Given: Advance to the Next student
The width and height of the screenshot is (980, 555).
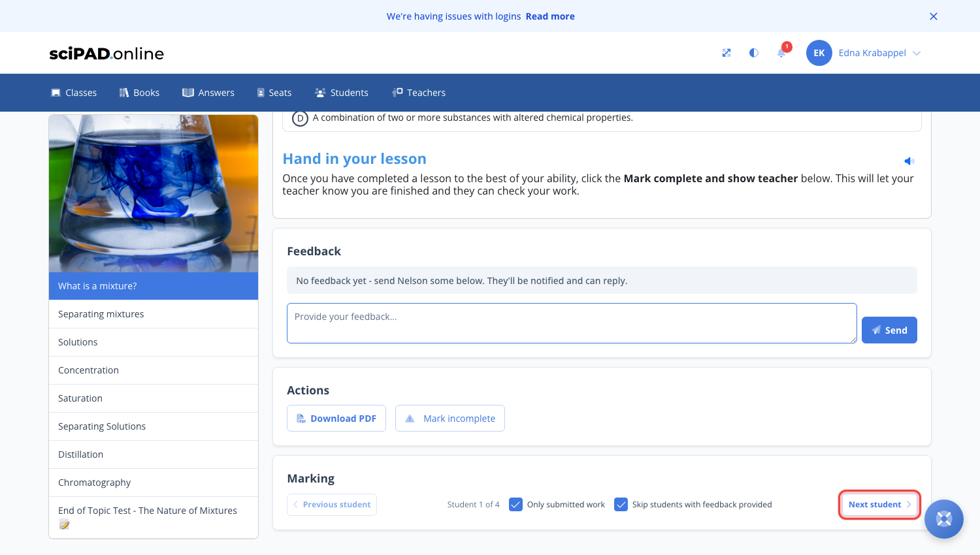Looking at the screenshot, I should 879,505.
